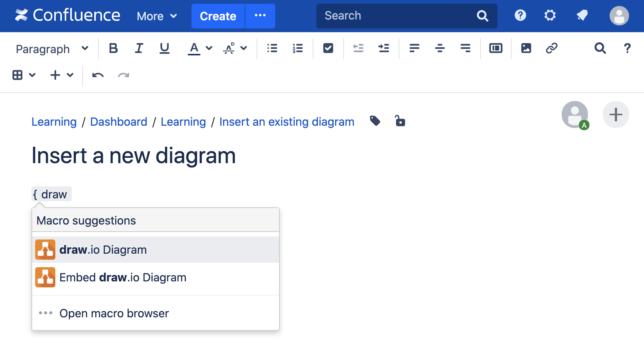The width and height of the screenshot is (644, 351).
Task: Expand the more formatting dropdown arrow
Action: tap(244, 48)
